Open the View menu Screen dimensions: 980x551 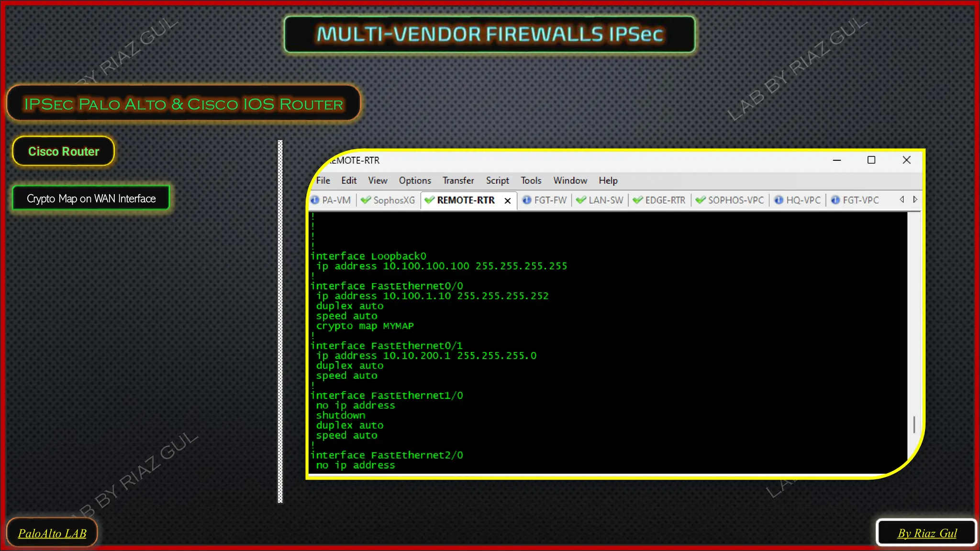point(378,180)
